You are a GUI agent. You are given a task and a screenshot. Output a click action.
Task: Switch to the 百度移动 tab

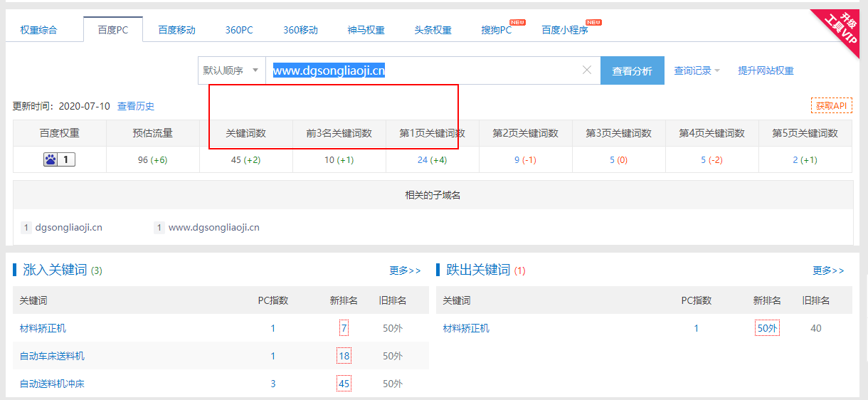click(176, 30)
